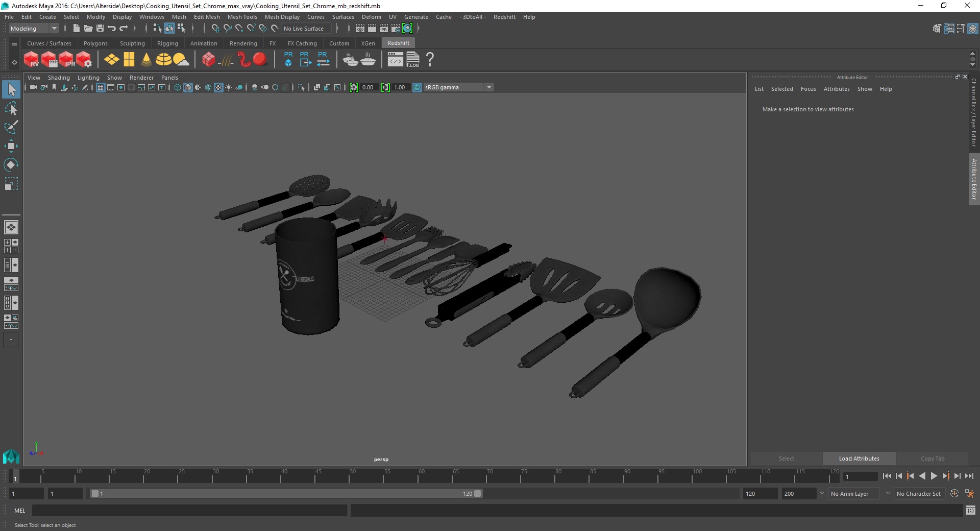The image size is (980, 531).
Task: Toggle film gate display in viewport toolbar
Action: click(x=111, y=87)
